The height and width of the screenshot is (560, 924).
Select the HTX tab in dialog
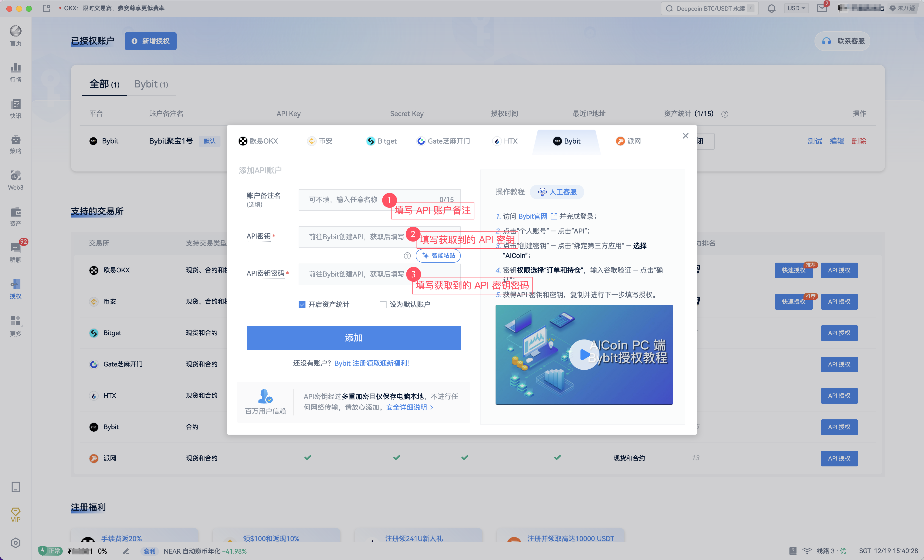pyautogui.click(x=505, y=141)
